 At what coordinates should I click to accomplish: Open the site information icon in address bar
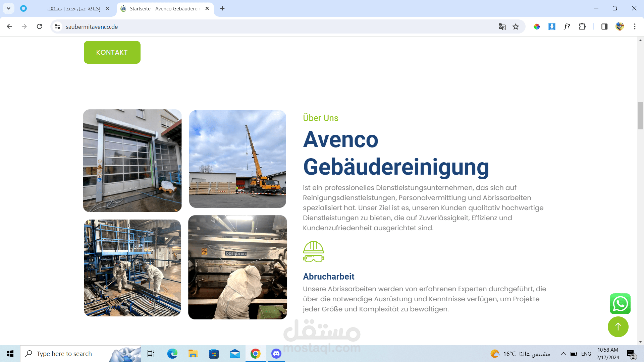[x=57, y=26]
